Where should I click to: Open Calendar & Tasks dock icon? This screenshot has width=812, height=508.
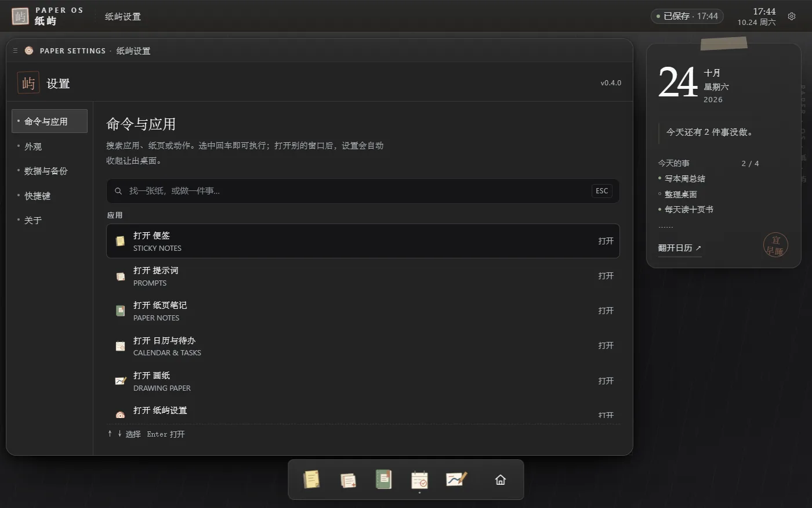[x=419, y=480]
